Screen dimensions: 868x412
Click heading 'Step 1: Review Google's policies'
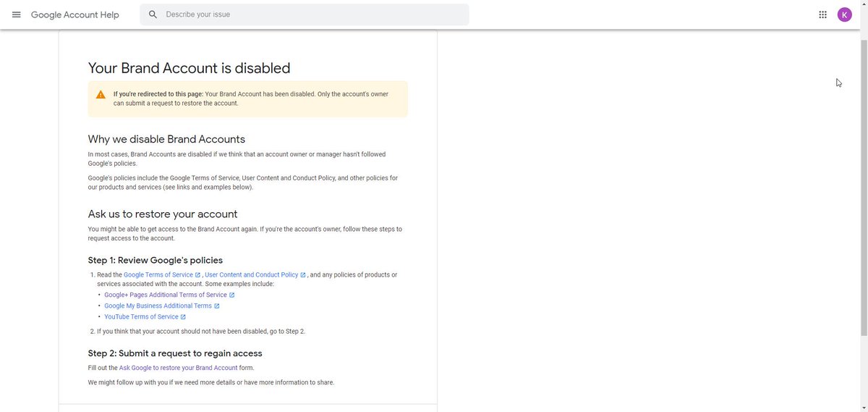156,260
